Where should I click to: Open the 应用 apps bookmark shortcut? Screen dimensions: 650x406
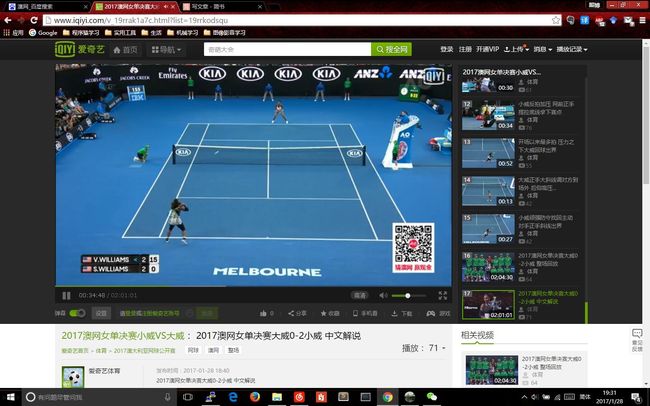pyautogui.click(x=13, y=32)
